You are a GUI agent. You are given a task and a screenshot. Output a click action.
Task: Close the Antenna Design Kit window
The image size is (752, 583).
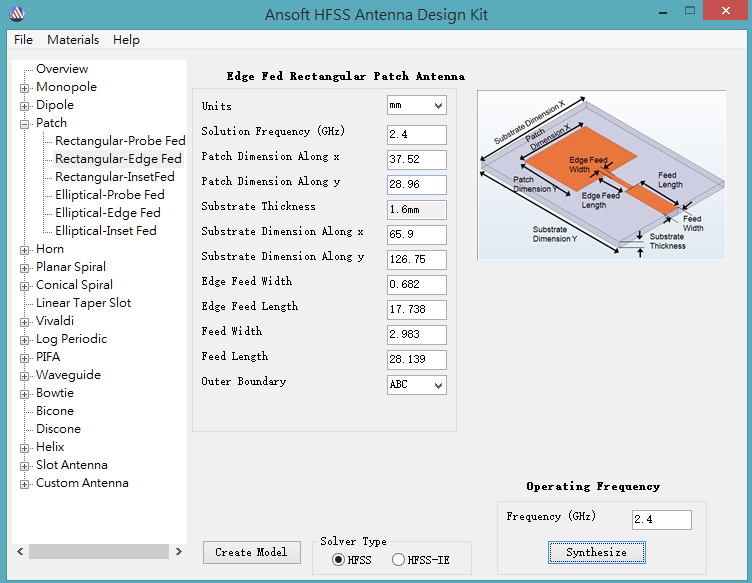(726, 11)
